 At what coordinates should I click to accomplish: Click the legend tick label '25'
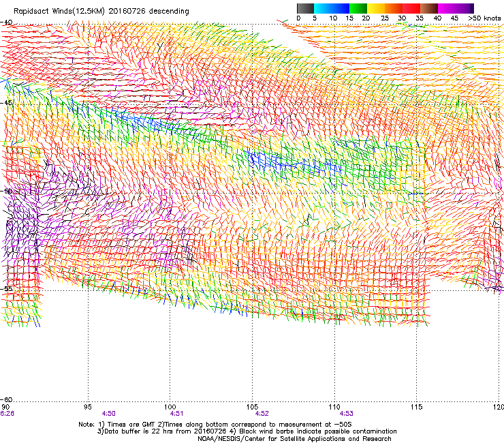(384, 18)
